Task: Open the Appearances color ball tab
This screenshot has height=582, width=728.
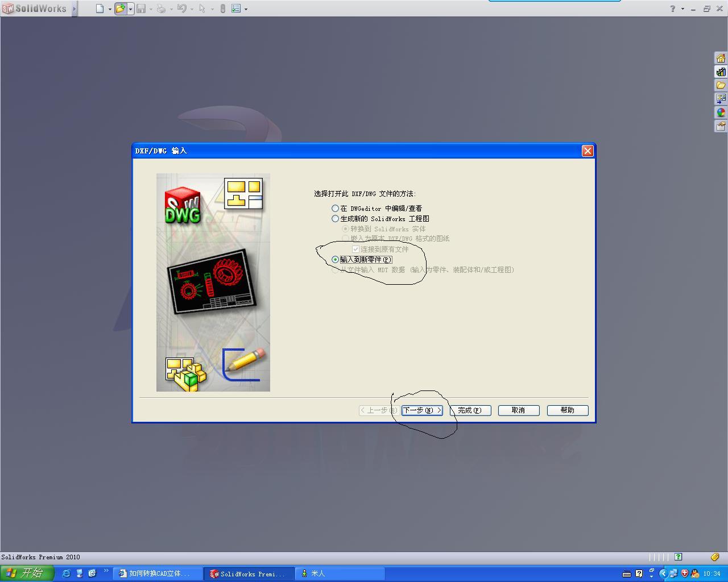Action: (721, 113)
